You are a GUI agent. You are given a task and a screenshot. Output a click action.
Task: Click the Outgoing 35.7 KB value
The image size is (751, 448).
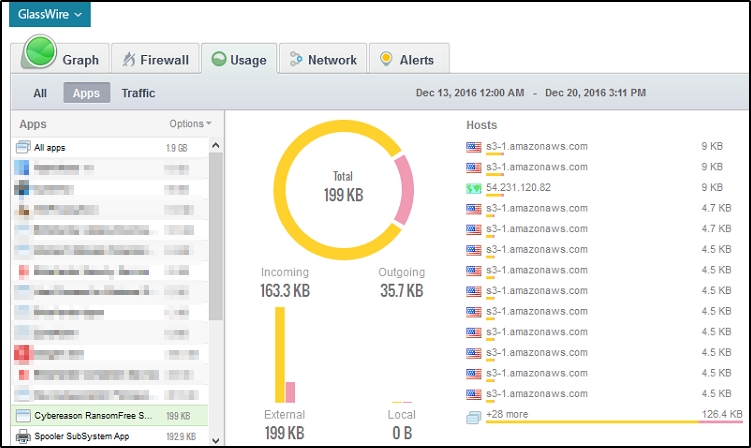(401, 291)
